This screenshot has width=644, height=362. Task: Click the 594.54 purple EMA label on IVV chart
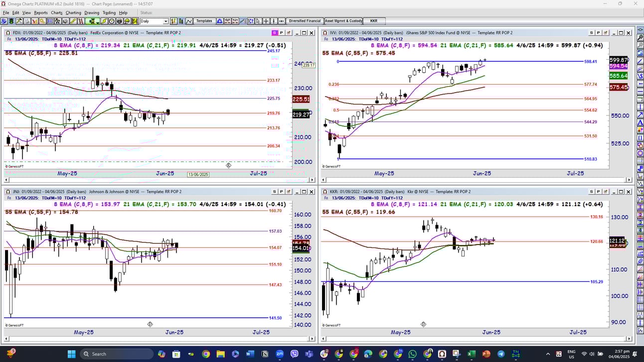618,66
